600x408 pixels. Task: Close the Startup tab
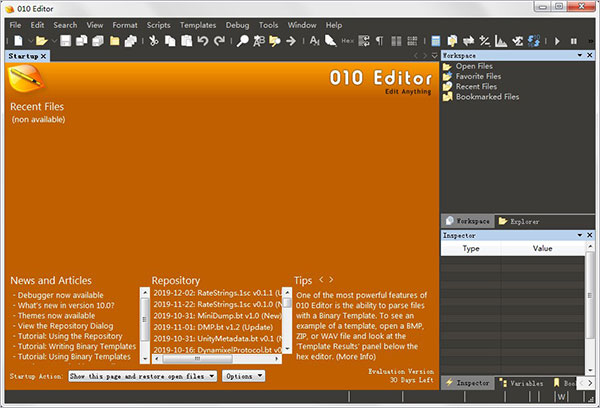tap(43, 56)
